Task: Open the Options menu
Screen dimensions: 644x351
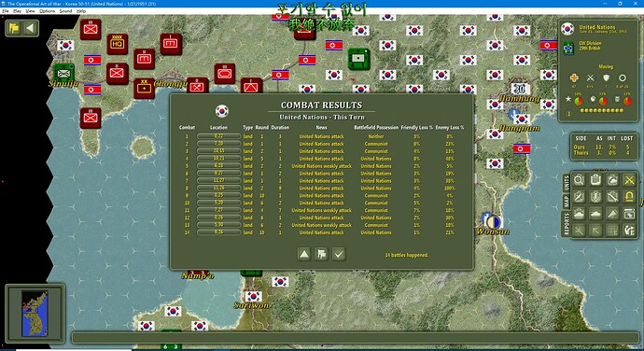Action: [47, 11]
